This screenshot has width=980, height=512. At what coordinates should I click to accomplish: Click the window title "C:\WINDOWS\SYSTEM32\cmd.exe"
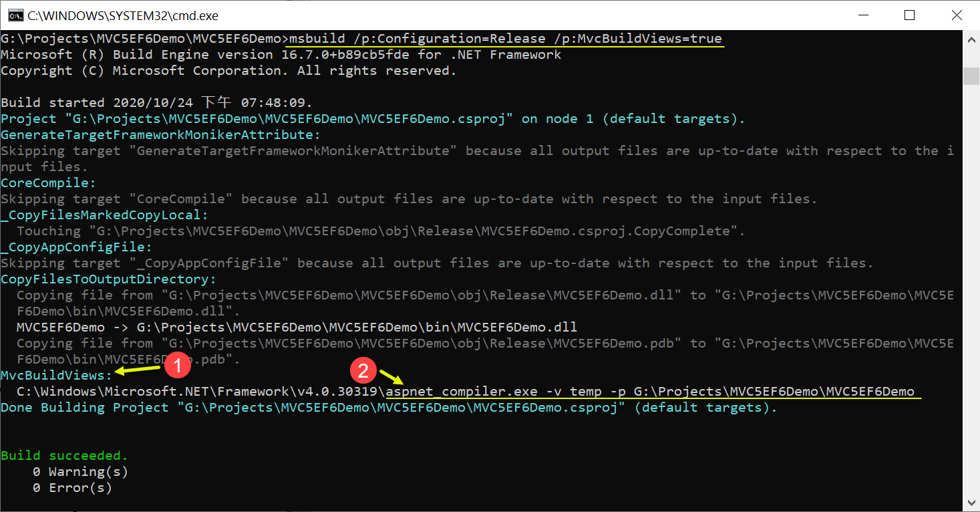coord(123,15)
